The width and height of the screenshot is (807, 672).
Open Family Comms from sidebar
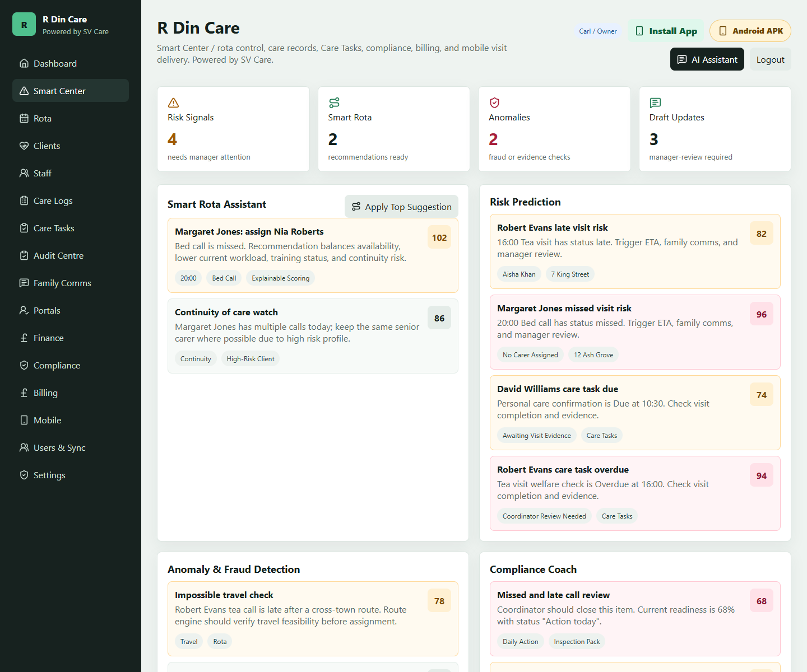click(x=71, y=283)
